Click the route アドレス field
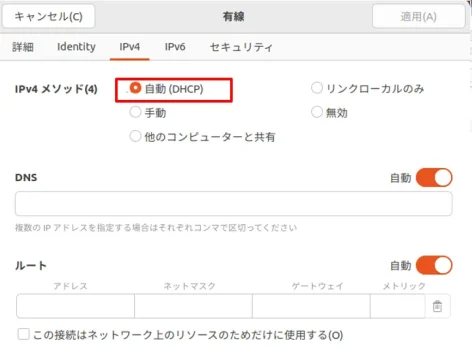Image resolution: width=472 pixels, height=360 pixels. pyautogui.click(x=75, y=306)
